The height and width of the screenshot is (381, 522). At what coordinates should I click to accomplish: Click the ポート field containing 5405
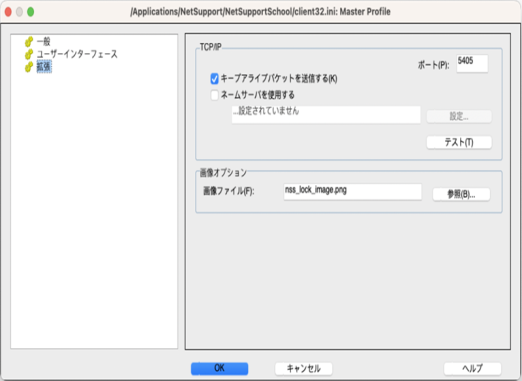[x=472, y=63]
